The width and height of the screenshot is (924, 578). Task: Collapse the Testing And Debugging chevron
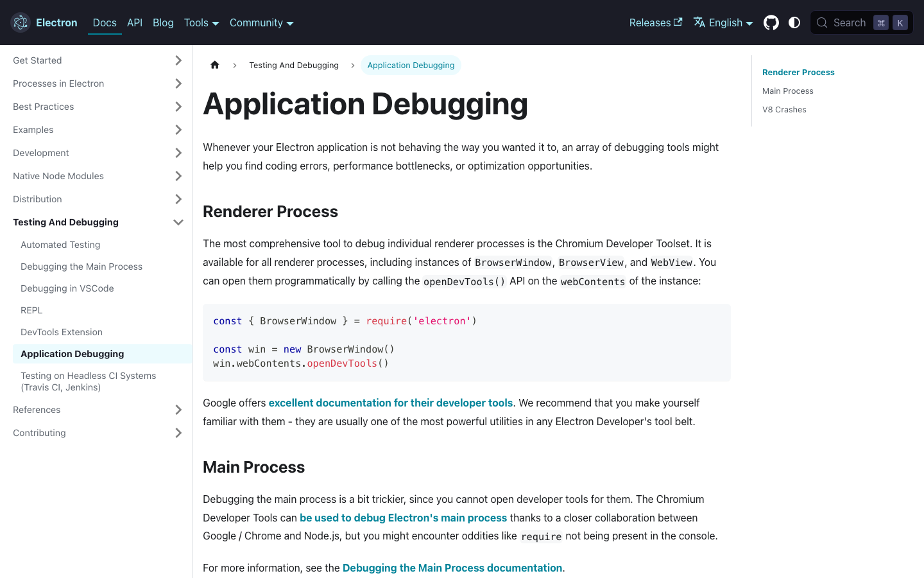click(x=178, y=222)
